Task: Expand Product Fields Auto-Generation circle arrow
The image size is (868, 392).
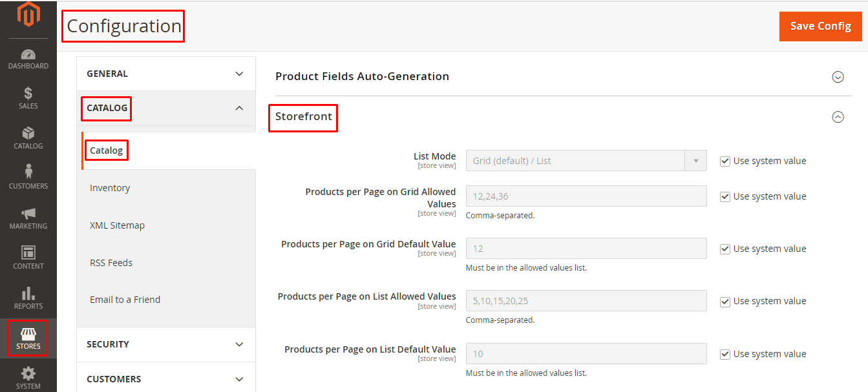Action: point(838,77)
